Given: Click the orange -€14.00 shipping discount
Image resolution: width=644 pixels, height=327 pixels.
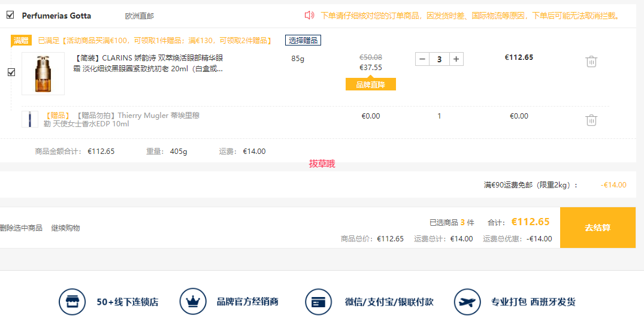Looking at the screenshot, I should 613,185.
